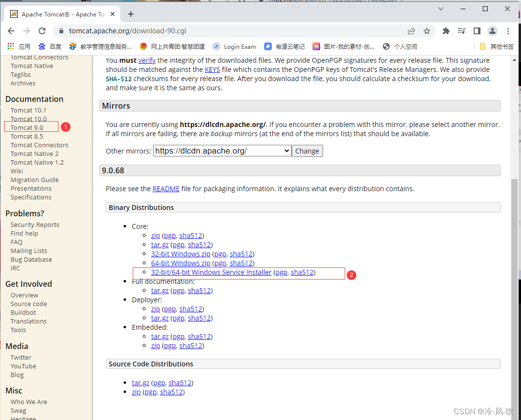Open Mailing Lists sidebar link

pos(29,251)
